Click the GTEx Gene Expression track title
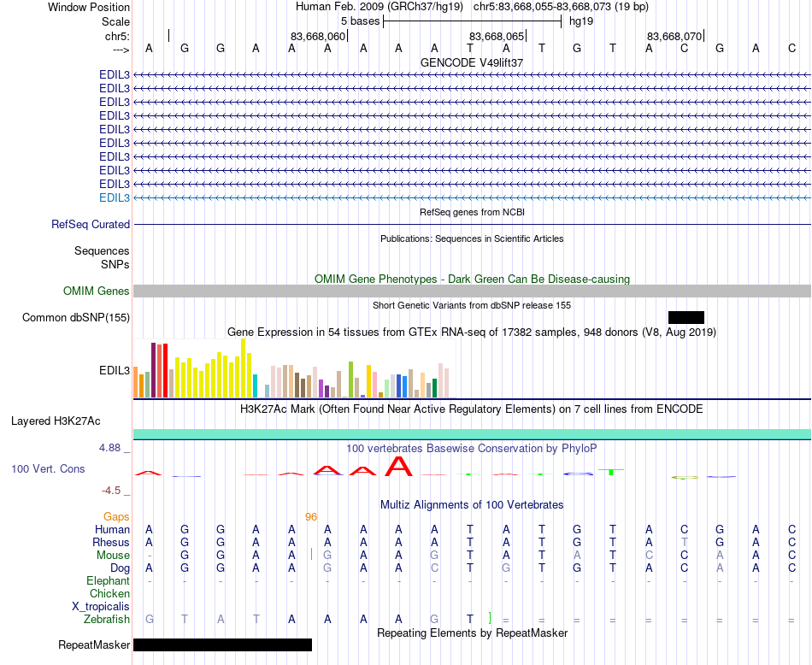Image resolution: width=812 pixels, height=665 pixels. click(472, 332)
